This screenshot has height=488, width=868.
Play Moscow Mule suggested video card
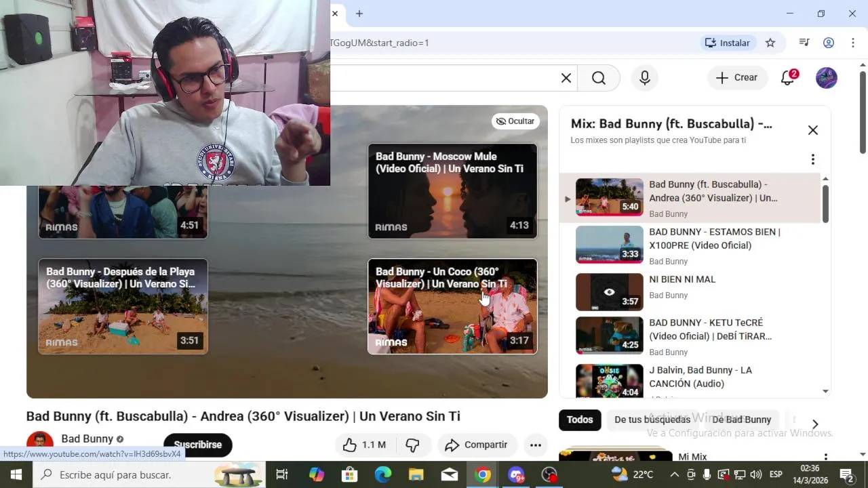click(452, 191)
